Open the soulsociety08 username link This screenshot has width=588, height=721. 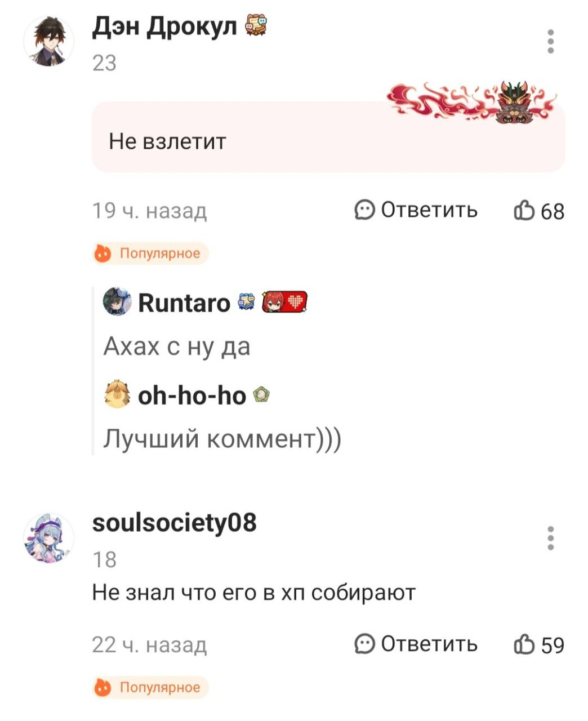coord(174,523)
